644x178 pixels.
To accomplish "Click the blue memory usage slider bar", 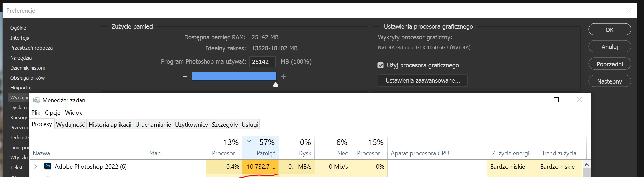I will 234,76.
